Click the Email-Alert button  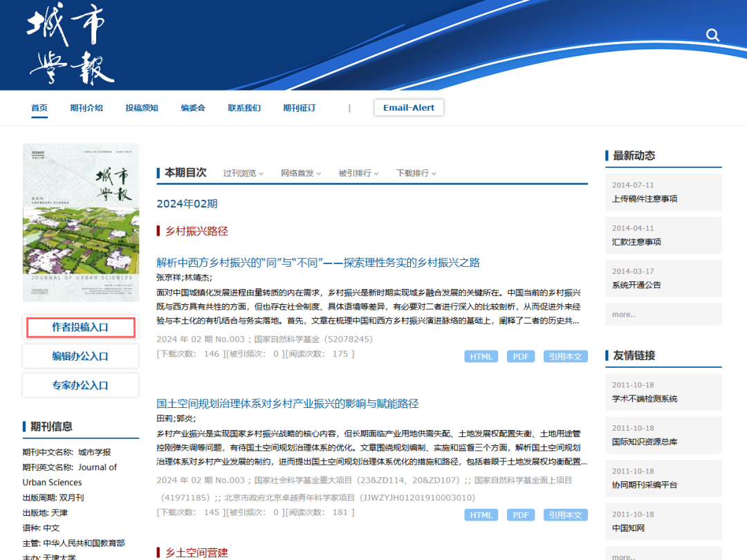(x=409, y=108)
